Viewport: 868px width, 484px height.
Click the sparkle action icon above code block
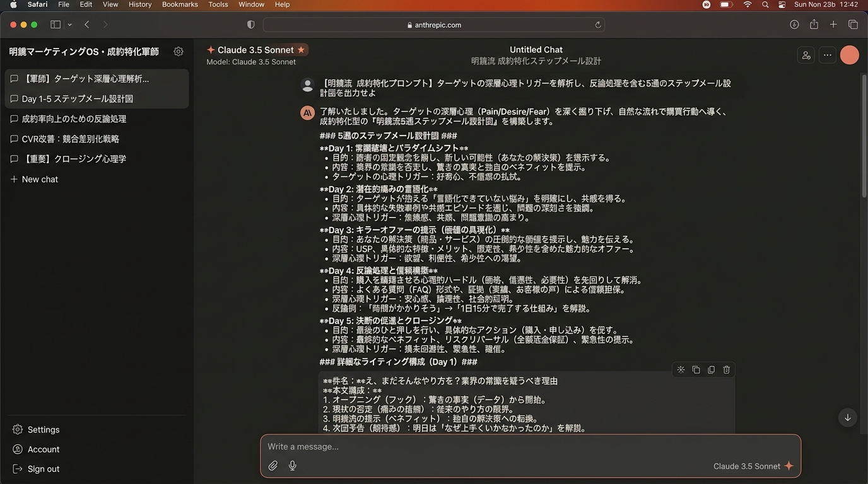(x=681, y=370)
